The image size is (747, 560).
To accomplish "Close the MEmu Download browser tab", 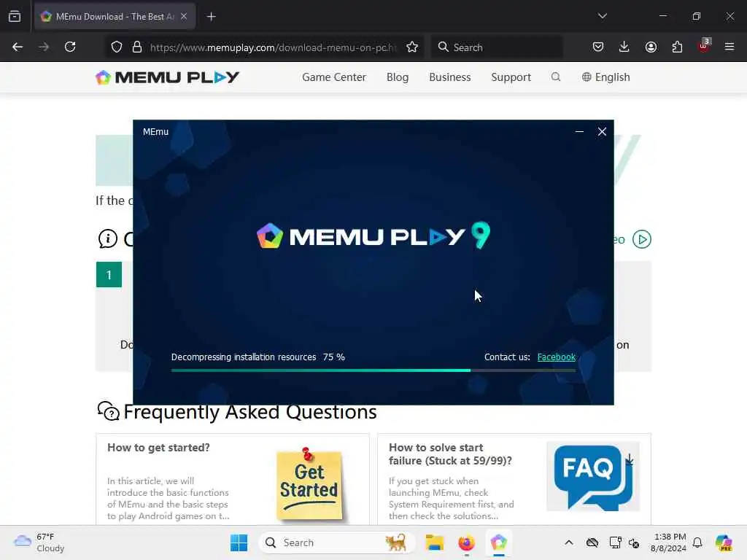I will pos(184,16).
